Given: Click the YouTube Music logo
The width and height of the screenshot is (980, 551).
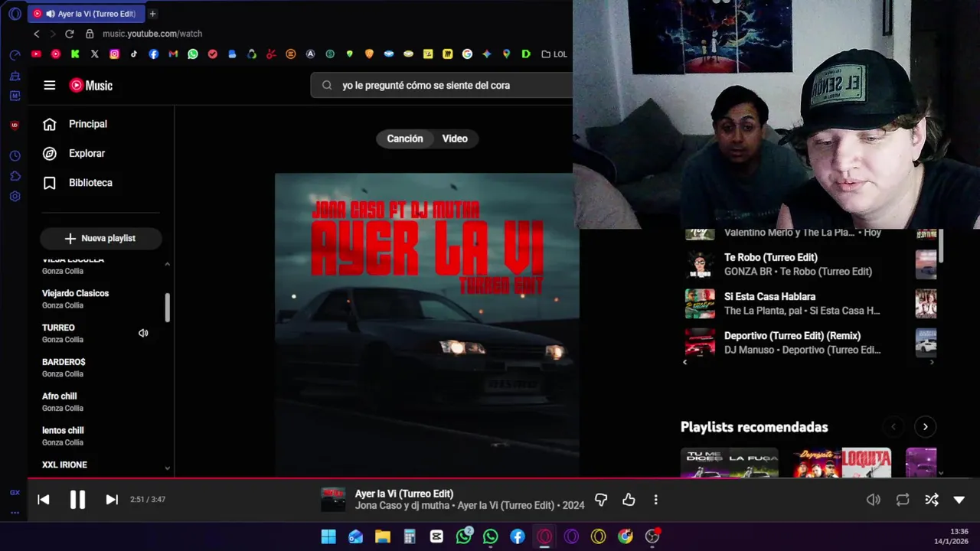Looking at the screenshot, I should coord(91,86).
